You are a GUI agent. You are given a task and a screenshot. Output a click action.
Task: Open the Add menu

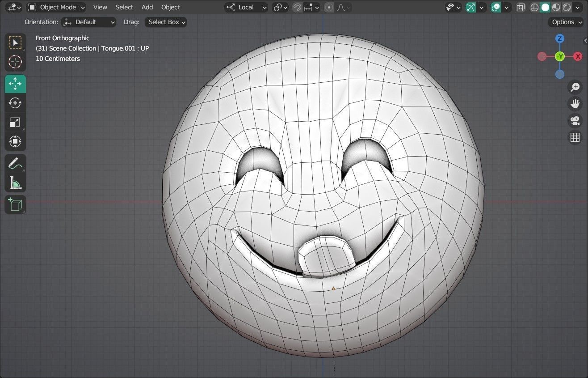pyautogui.click(x=147, y=7)
